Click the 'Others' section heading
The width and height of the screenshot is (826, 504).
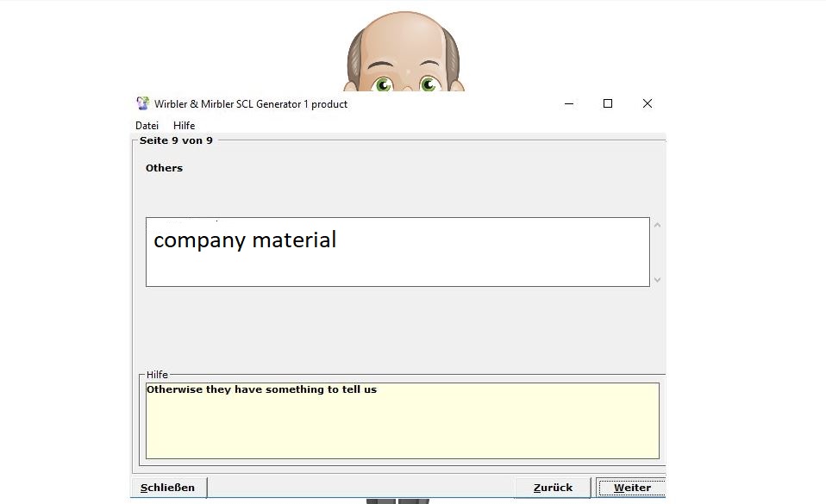tap(164, 168)
